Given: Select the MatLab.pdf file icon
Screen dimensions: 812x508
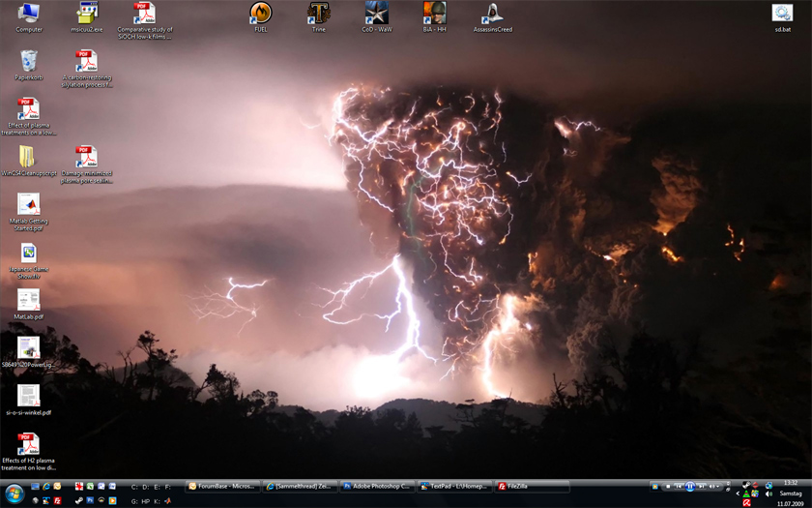Looking at the screenshot, I should [28, 304].
